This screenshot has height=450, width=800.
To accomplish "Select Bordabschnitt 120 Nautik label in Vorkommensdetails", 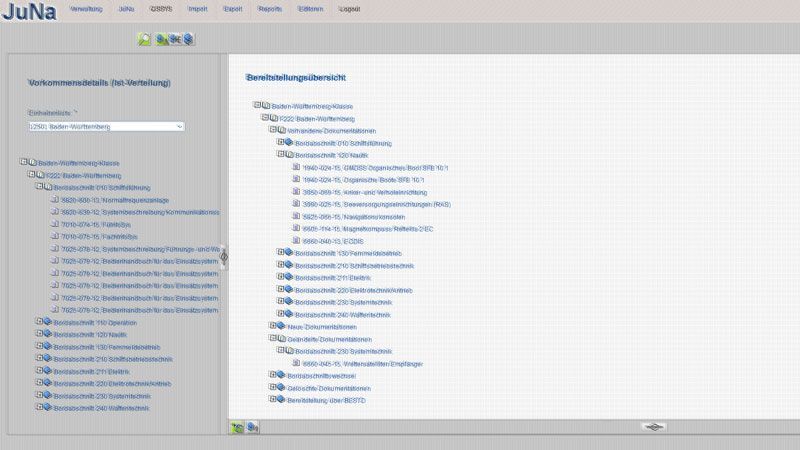I will pyautogui.click(x=90, y=335).
